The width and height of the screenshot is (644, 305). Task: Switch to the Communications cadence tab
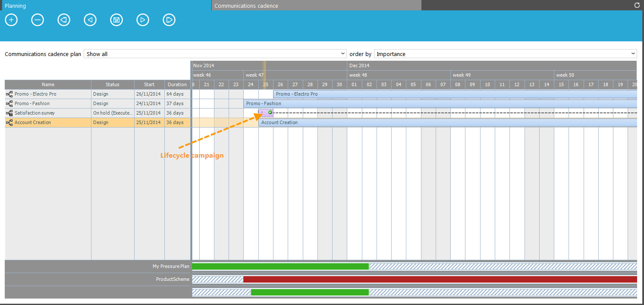(316, 6)
